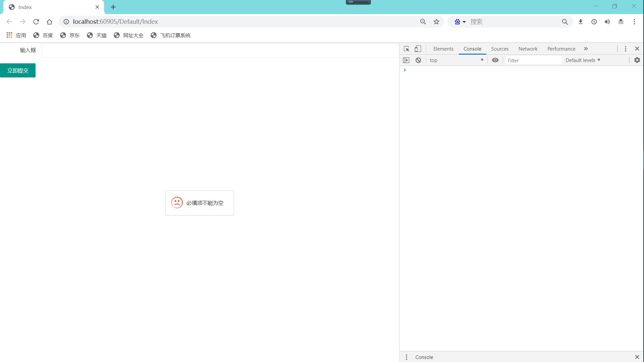Screen dimensions: 644x362
Task: Create a live expression with the eye icon
Action: 495,60
